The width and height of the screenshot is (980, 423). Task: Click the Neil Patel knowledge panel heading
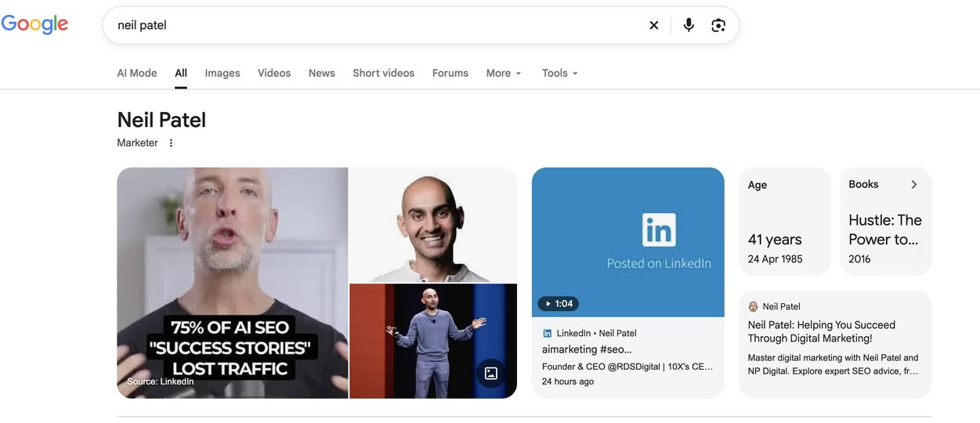(x=161, y=120)
